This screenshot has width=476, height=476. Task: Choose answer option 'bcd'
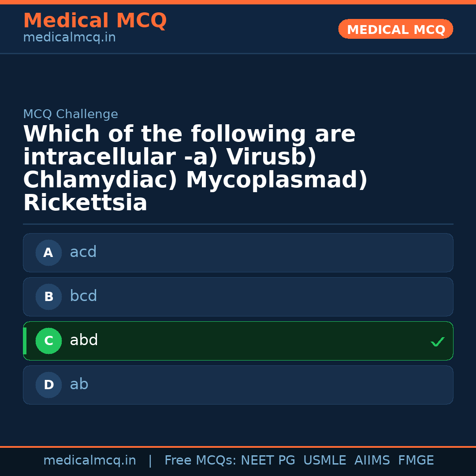238,297
